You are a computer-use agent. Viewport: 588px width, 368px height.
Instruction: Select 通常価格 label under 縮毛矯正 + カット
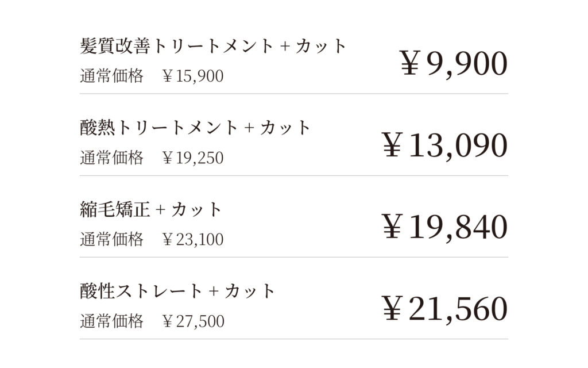[111, 239]
